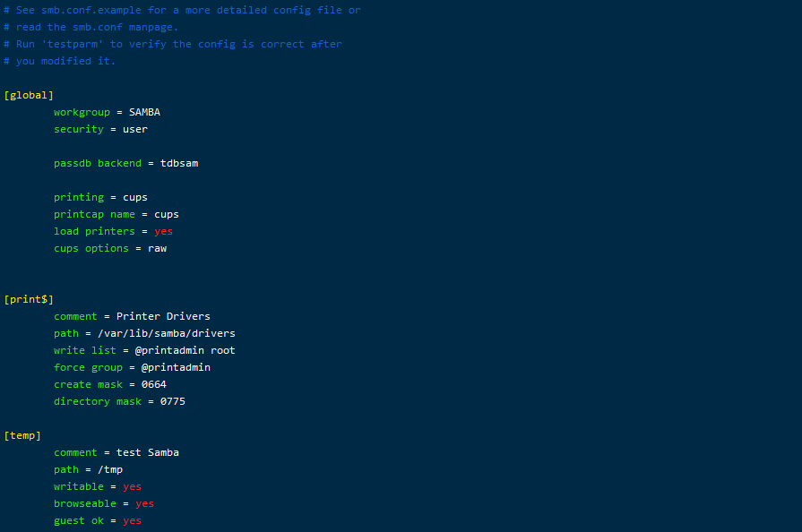Image resolution: width=802 pixels, height=532 pixels.
Task: Click the tdbsam passdb backend value
Action: coord(179,163)
